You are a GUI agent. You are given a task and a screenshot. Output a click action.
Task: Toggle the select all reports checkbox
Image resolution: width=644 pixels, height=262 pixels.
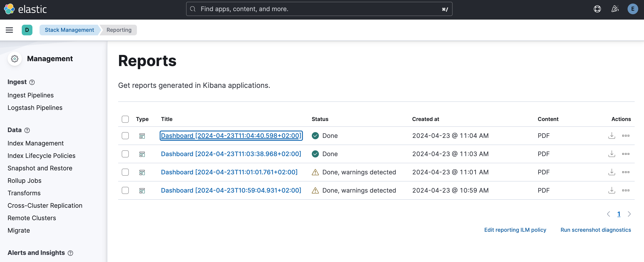pos(125,119)
